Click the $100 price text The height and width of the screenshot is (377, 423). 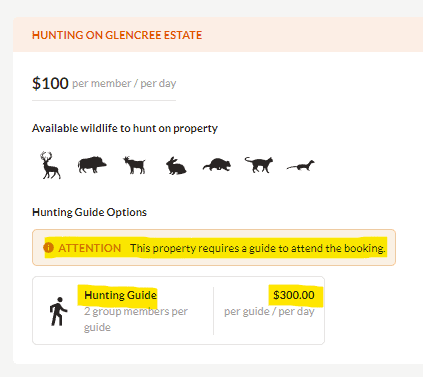(x=50, y=83)
